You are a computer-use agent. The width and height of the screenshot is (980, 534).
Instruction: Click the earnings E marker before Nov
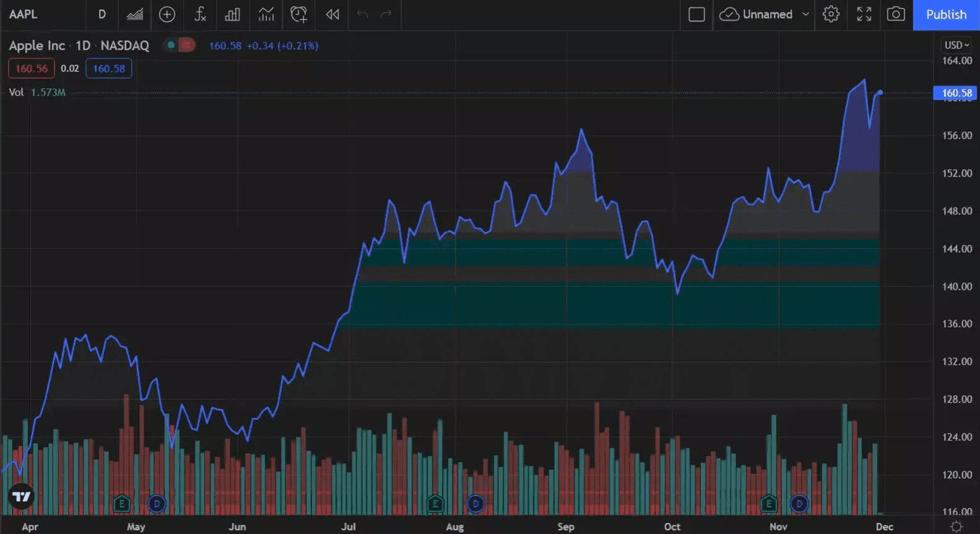tap(769, 504)
